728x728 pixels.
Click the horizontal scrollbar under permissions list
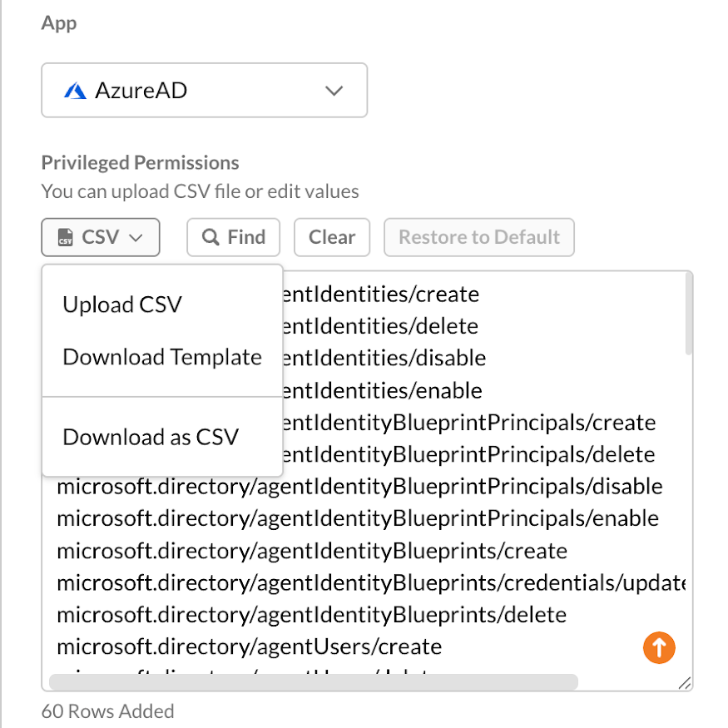314,682
